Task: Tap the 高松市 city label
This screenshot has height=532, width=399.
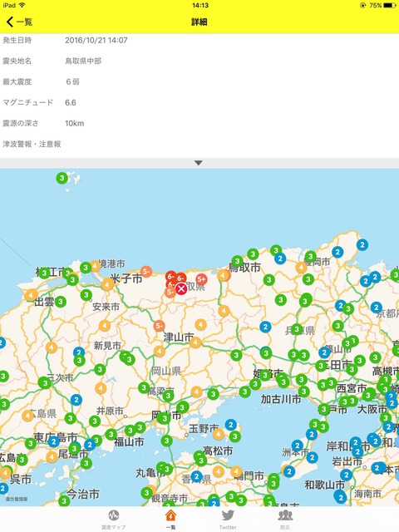Action: (x=218, y=451)
